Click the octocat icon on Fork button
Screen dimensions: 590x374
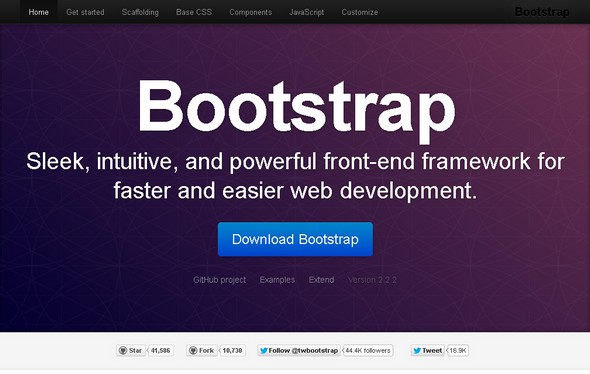click(x=193, y=351)
